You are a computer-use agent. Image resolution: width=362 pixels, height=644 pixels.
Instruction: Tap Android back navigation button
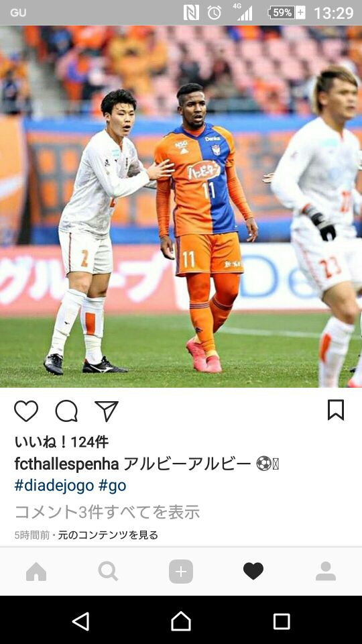pyautogui.click(x=81, y=621)
